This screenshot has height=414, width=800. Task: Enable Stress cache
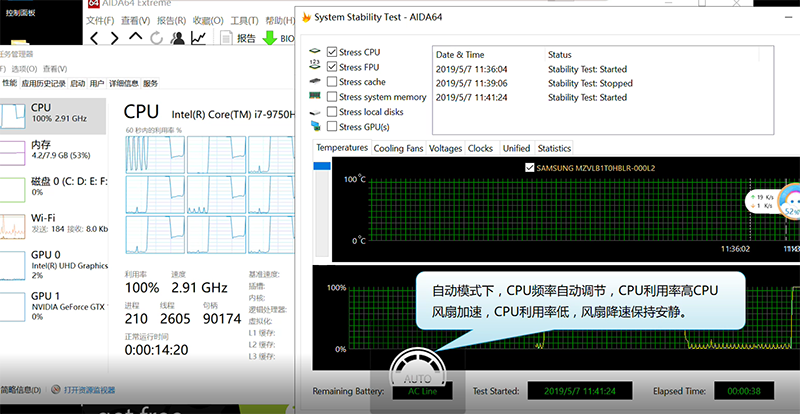click(x=332, y=82)
